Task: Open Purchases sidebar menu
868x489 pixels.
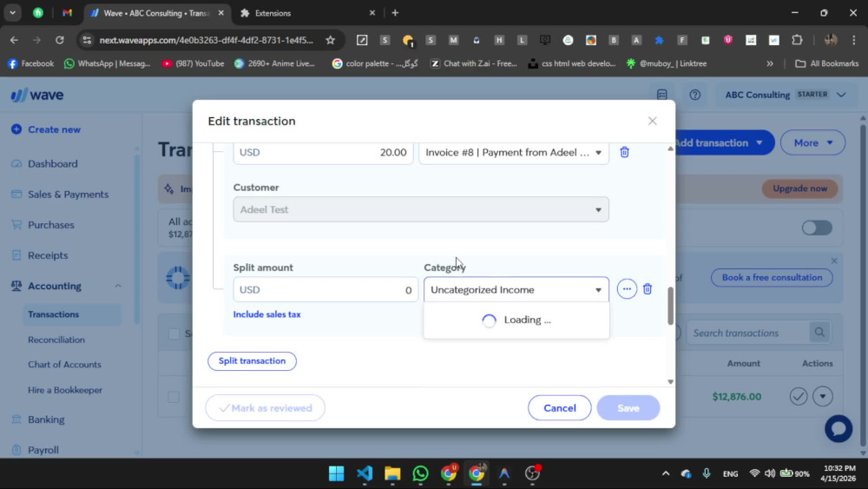Action: pyautogui.click(x=51, y=225)
